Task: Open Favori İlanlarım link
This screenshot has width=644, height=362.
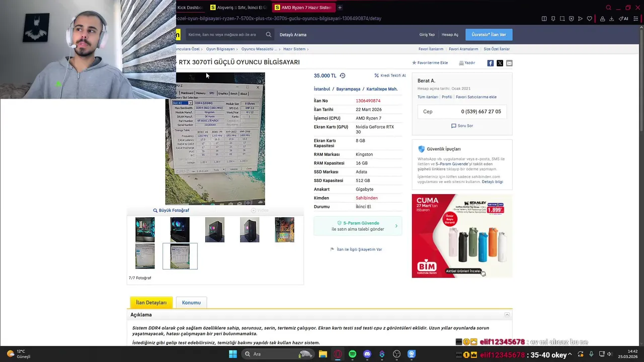Action: [x=431, y=49]
